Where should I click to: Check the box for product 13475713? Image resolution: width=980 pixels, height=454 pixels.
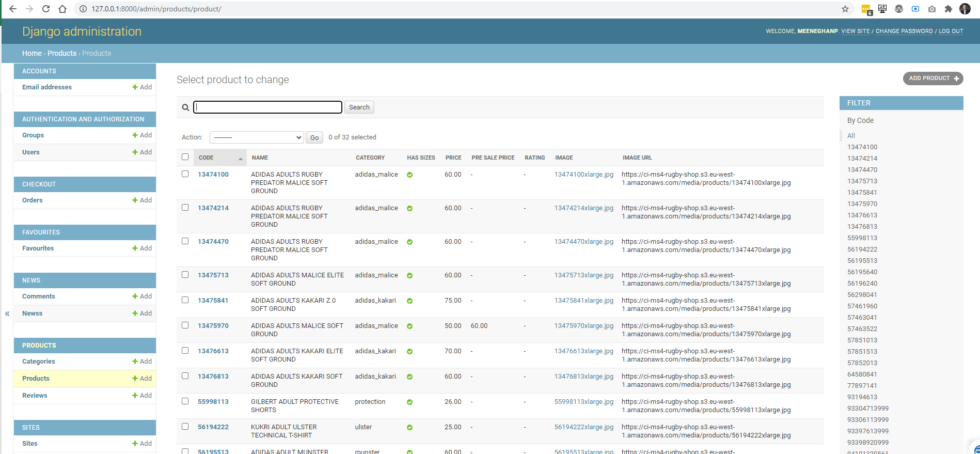tap(185, 275)
